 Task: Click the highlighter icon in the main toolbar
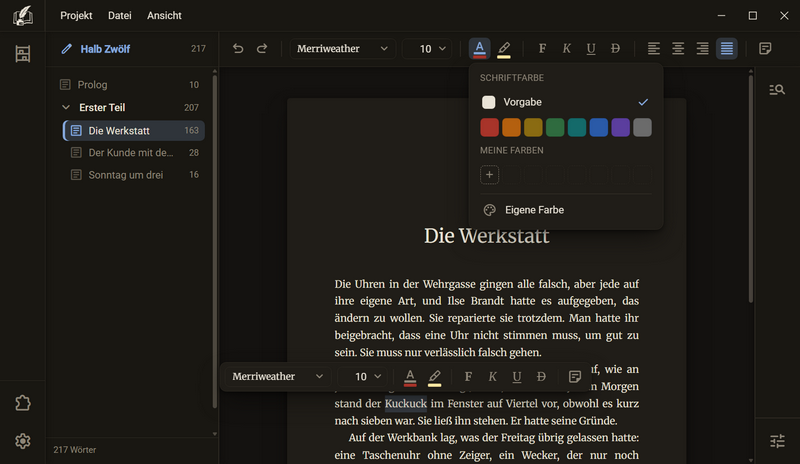point(504,48)
